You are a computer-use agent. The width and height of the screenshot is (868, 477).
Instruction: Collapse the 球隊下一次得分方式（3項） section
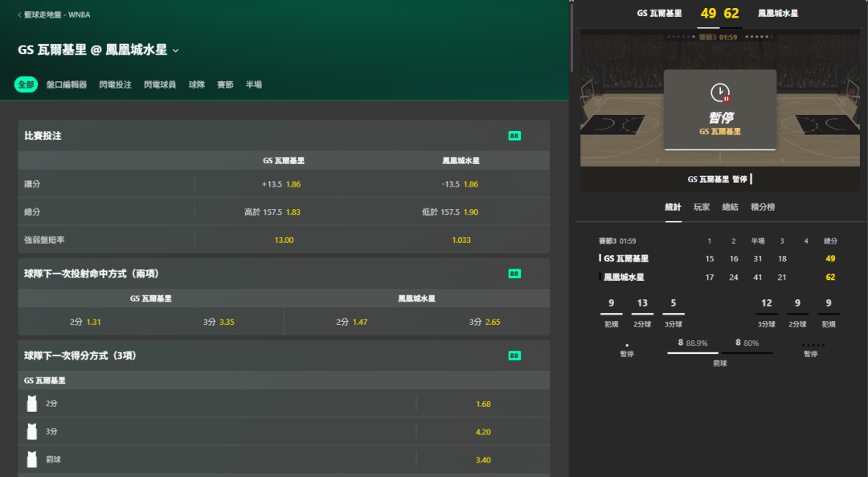pyautogui.click(x=284, y=356)
